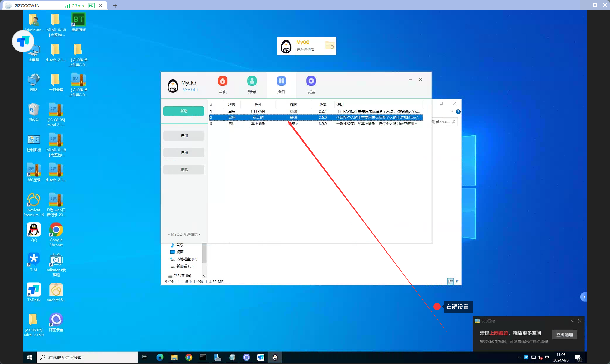The height and width of the screenshot is (364, 610).
Task: Launch QQ from the desktop icon
Action: coord(34,232)
